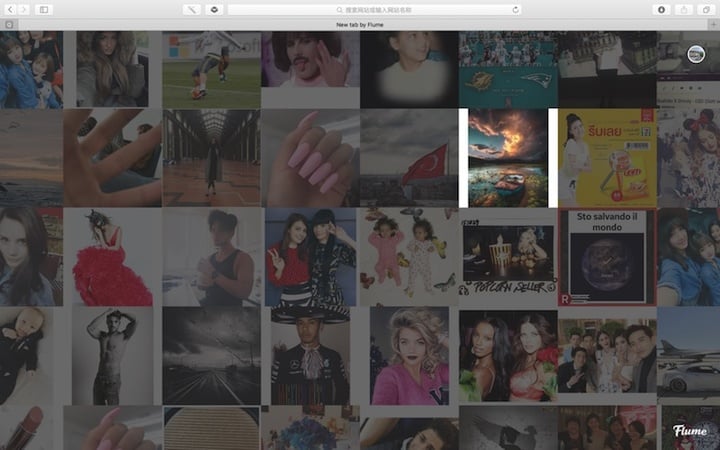The width and height of the screenshot is (720, 450).
Task: Select the 'Sto salvando il mondo' image
Action: click(607, 256)
